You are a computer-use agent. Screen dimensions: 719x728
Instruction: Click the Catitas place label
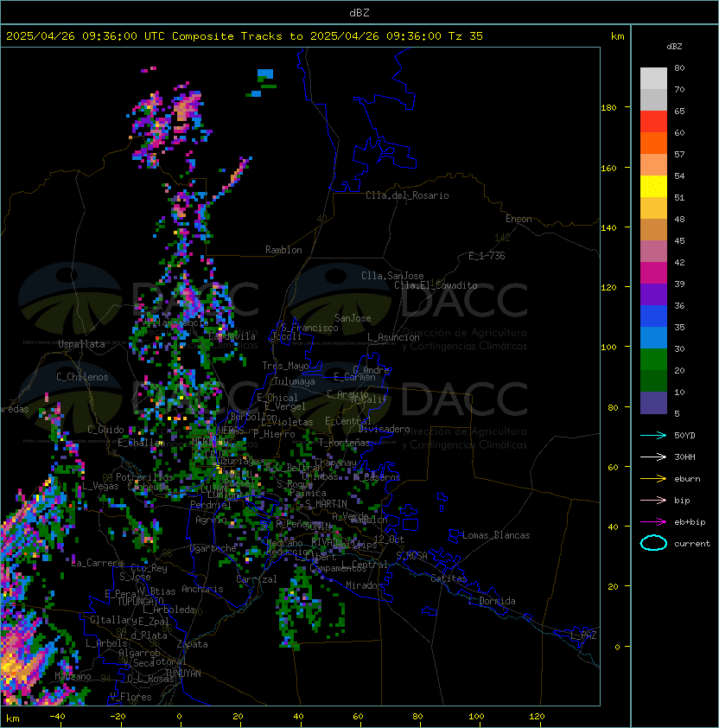[x=449, y=578]
